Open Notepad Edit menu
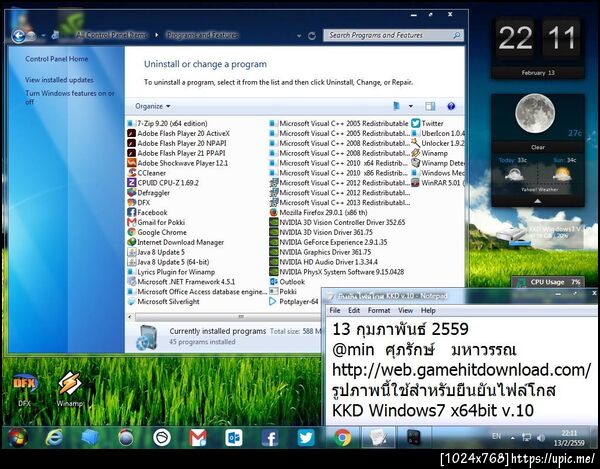 [x=354, y=310]
